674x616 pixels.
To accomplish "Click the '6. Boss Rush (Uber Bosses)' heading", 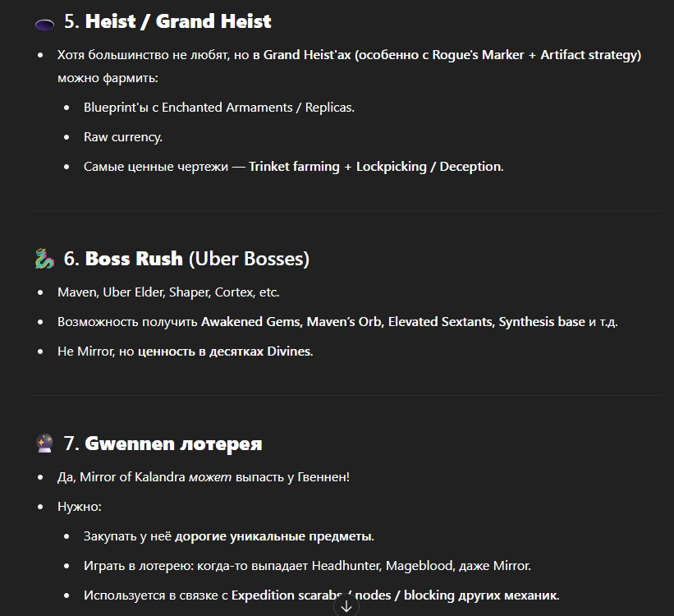I will (x=186, y=259).
